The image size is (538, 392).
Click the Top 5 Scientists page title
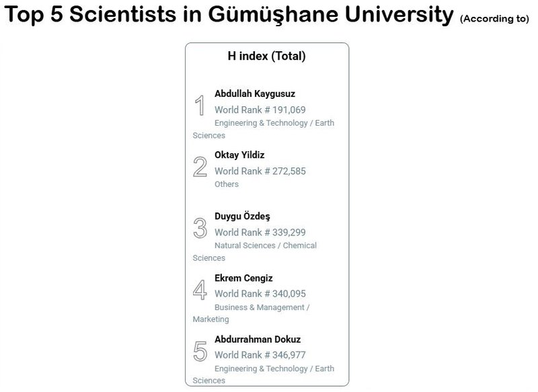(x=229, y=14)
